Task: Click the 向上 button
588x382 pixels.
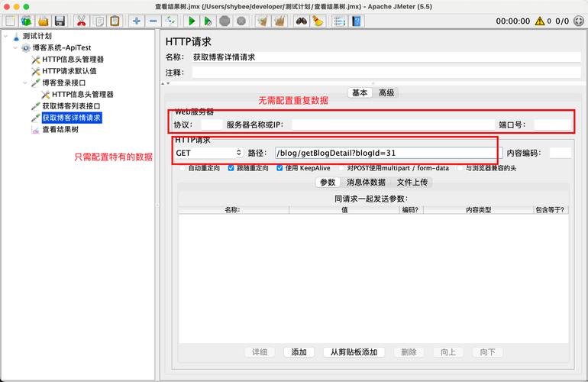Action: coord(448,352)
